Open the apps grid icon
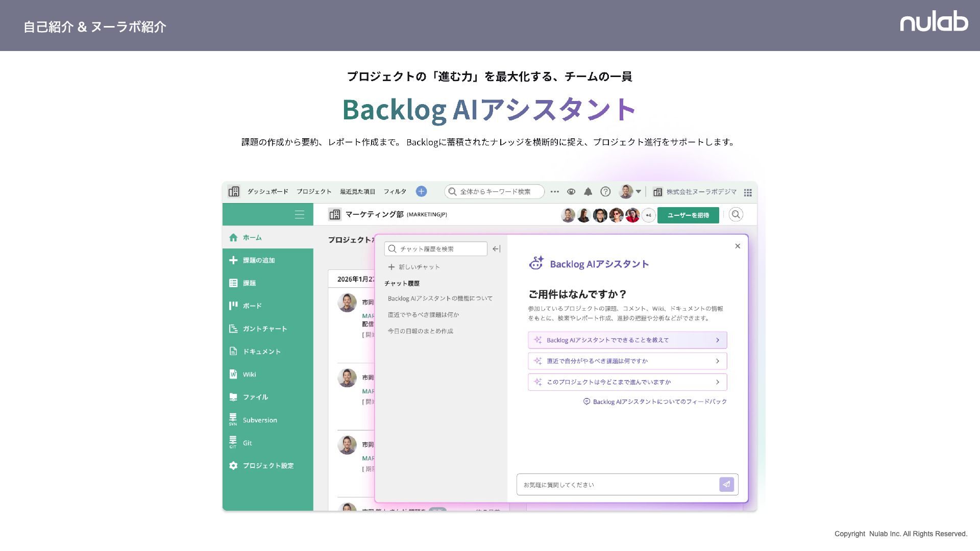Viewport: 980px width, 551px height. (748, 192)
